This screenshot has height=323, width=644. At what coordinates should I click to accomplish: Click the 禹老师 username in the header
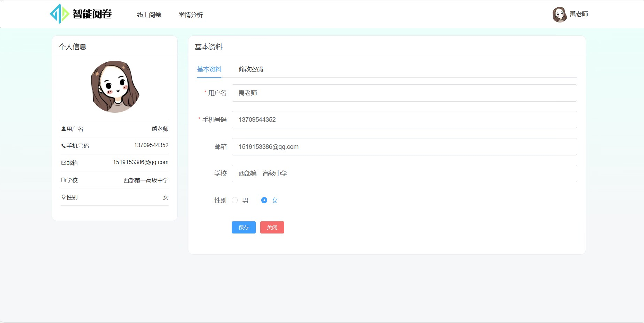tap(578, 14)
